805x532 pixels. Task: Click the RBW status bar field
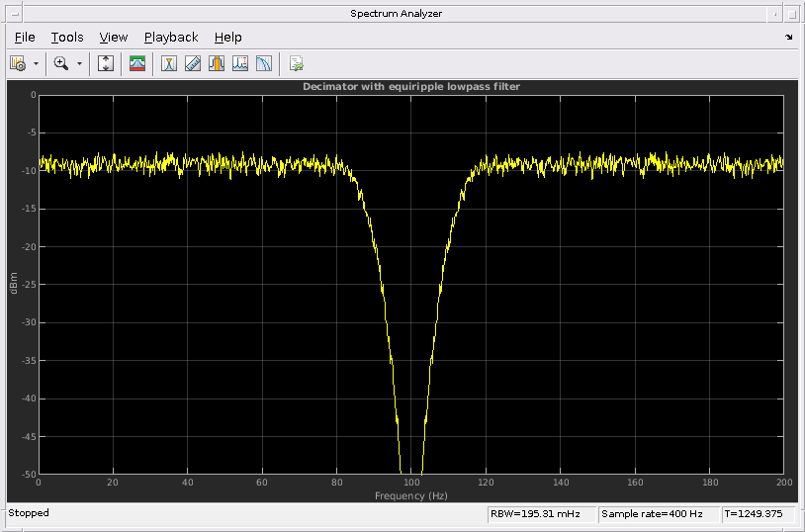pos(541,514)
